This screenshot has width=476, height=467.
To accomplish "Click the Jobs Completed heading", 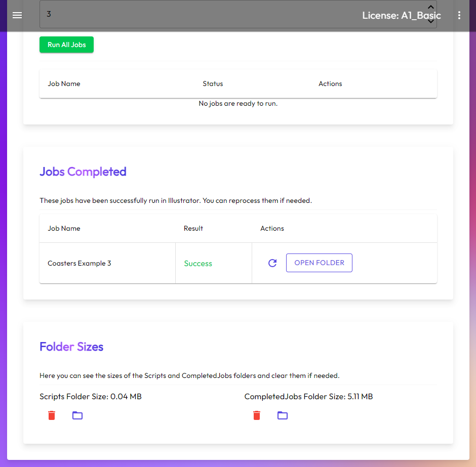I will [x=83, y=172].
